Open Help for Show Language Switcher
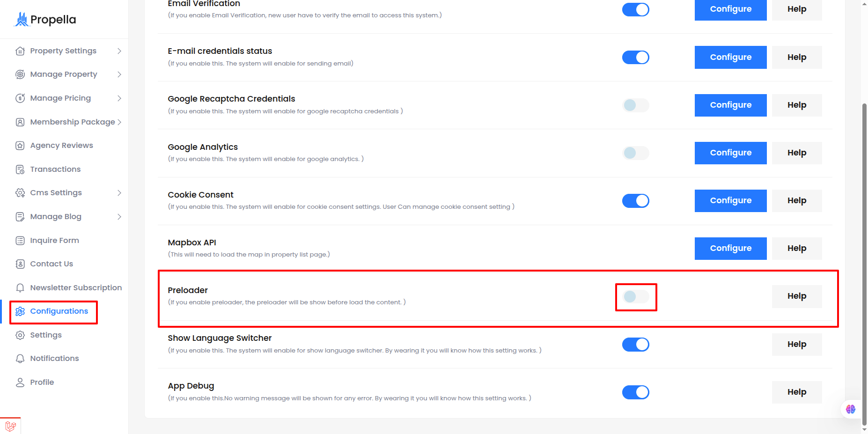Screen dimensions: 868x434 coord(797,345)
